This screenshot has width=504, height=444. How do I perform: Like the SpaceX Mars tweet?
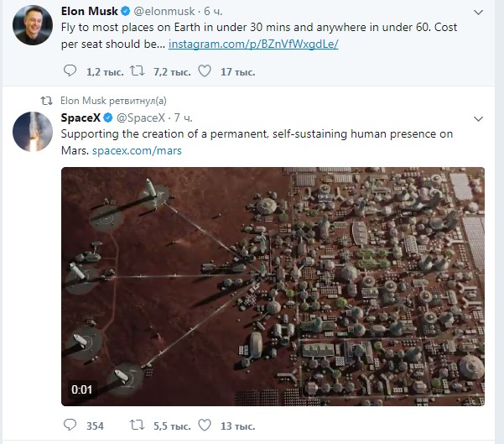[205, 425]
